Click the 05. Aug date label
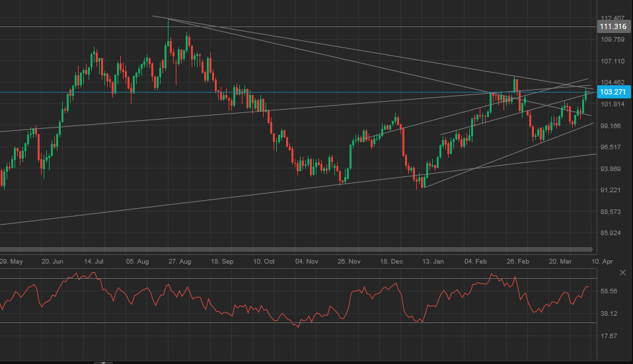Viewport: 633px width, 364px height. [137, 262]
